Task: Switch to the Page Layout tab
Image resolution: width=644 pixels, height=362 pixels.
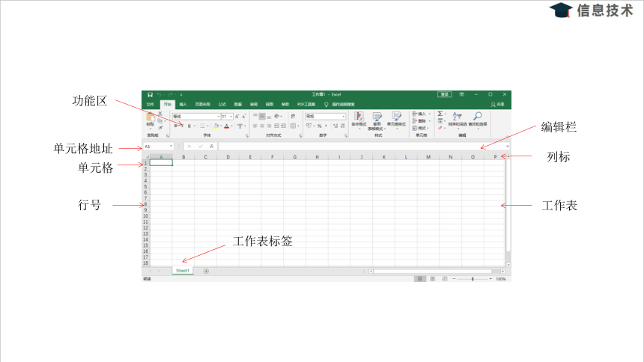Action: tap(202, 104)
